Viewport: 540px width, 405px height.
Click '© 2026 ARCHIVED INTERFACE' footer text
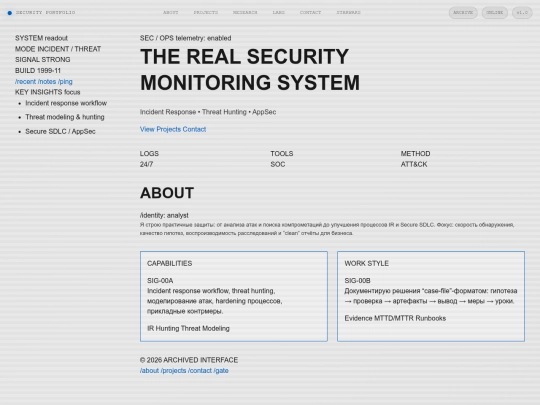click(x=189, y=360)
